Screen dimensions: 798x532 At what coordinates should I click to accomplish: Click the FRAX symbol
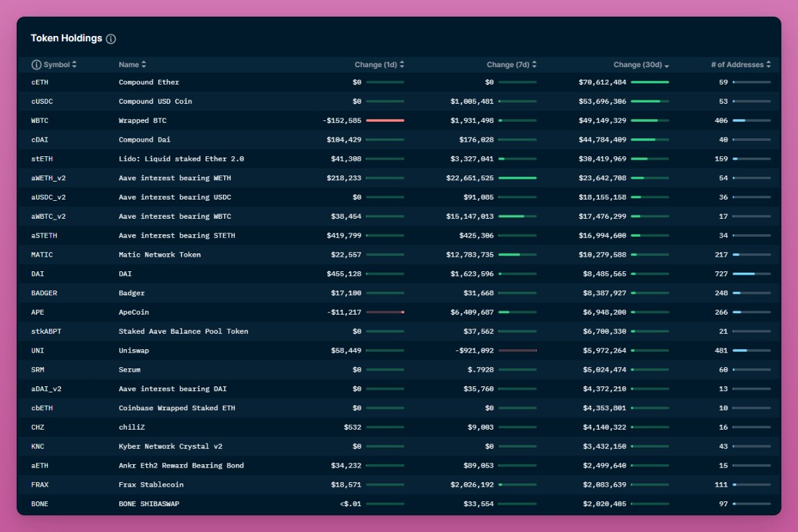(40, 485)
